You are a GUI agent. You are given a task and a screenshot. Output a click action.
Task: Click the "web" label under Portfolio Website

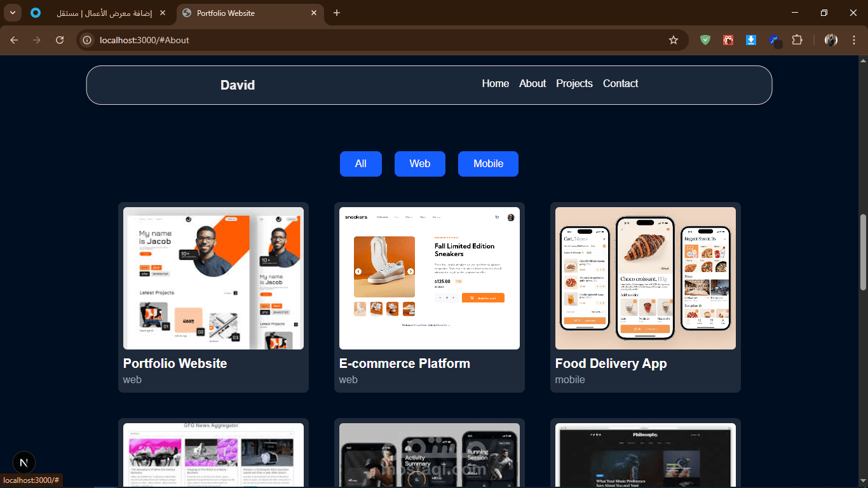(x=132, y=380)
